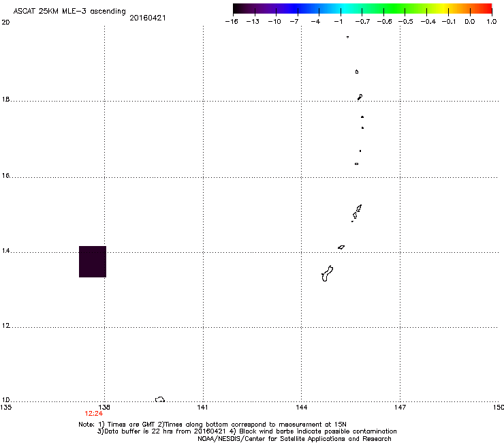The height and width of the screenshot is (443, 504).
Task: Click color bar label 0.0
Action: (470, 22)
